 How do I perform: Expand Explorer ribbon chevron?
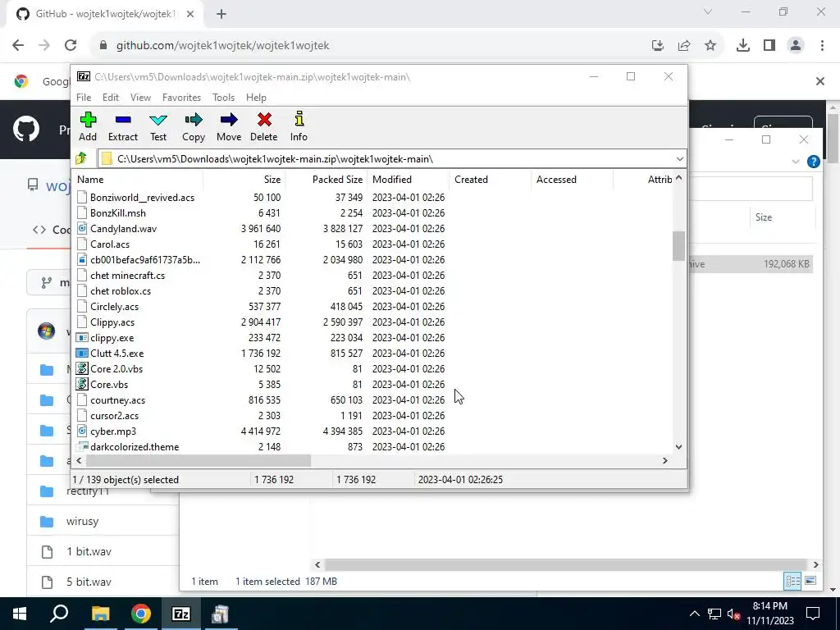click(795, 162)
